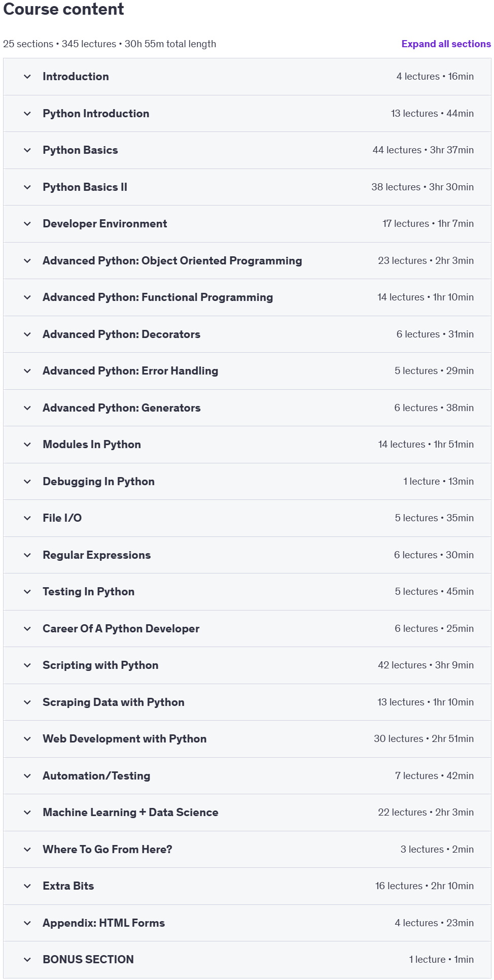Viewport: 494px width, 980px height.
Task: Click "16 lectures • 2hr 10min" text
Action: point(425,886)
